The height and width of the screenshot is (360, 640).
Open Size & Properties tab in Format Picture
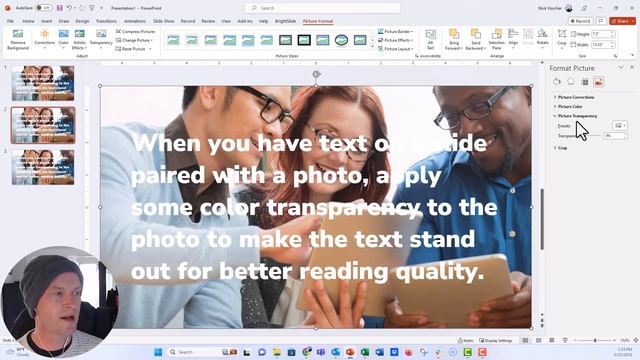click(x=585, y=82)
